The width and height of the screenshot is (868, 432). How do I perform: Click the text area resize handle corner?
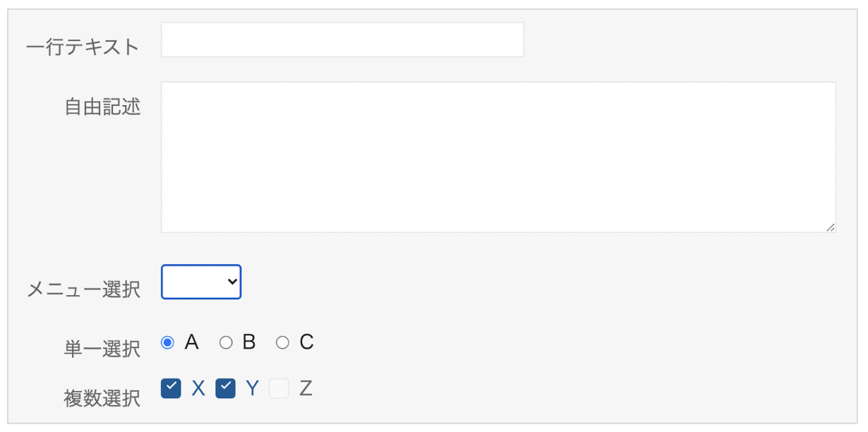pos(830,227)
